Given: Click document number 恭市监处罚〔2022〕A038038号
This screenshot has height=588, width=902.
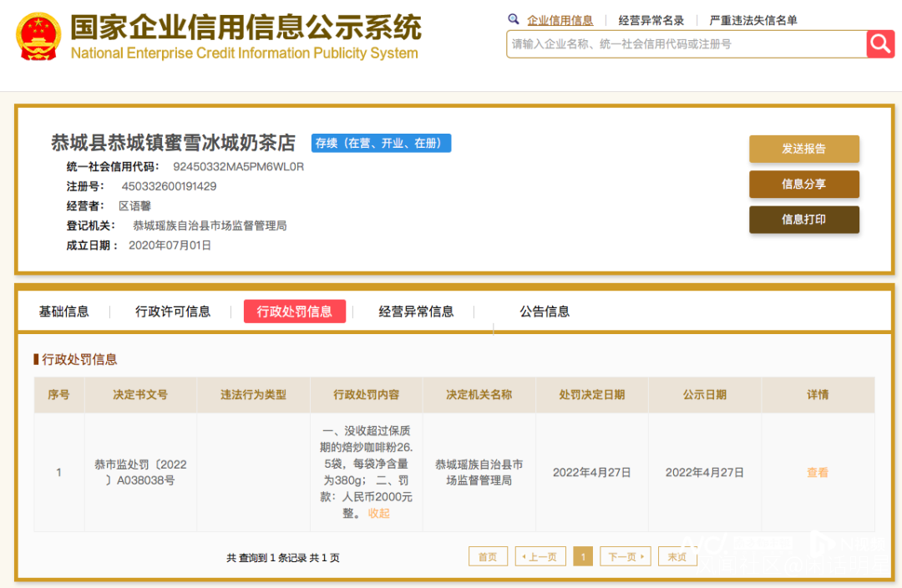Looking at the screenshot, I should point(140,473).
